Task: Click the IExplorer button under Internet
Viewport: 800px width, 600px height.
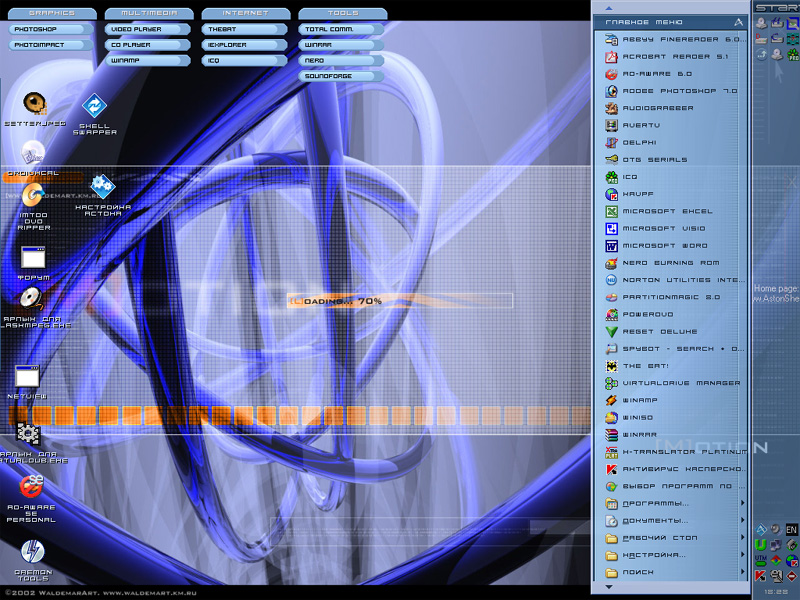Action: (x=244, y=45)
